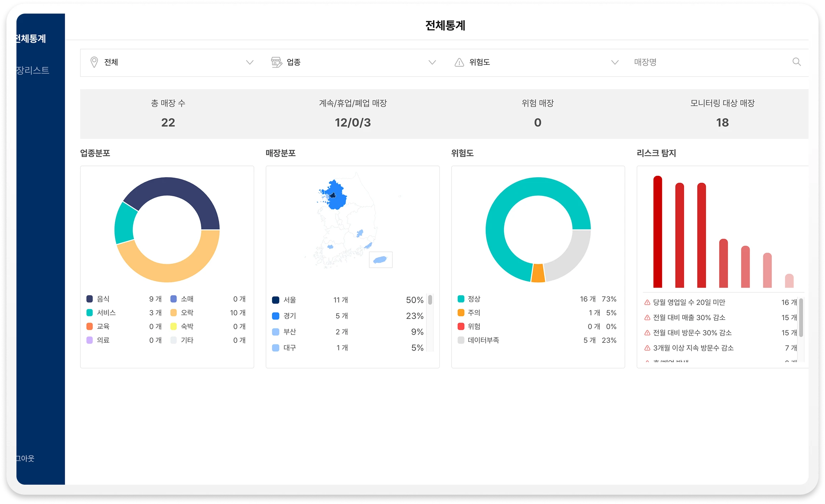Click the store icon beside 업종
This screenshot has height=504, width=825.
point(276,62)
